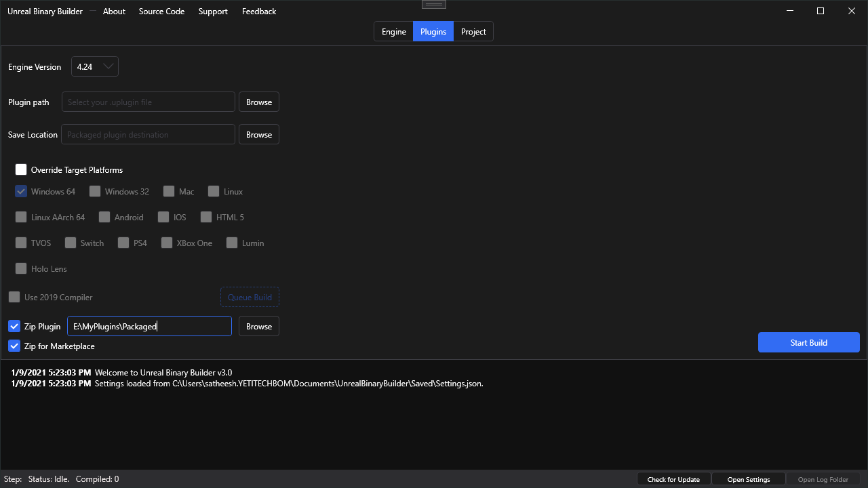Viewport: 868px width, 488px height.
Task: Click the Save Location input field
Action: (149, 134)
